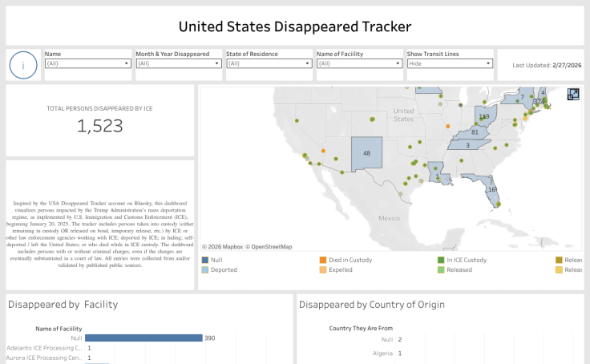This screenshot has width=590, height=364.
Task: Click the Null facility bar showing 390
Action: click(143, 338)
